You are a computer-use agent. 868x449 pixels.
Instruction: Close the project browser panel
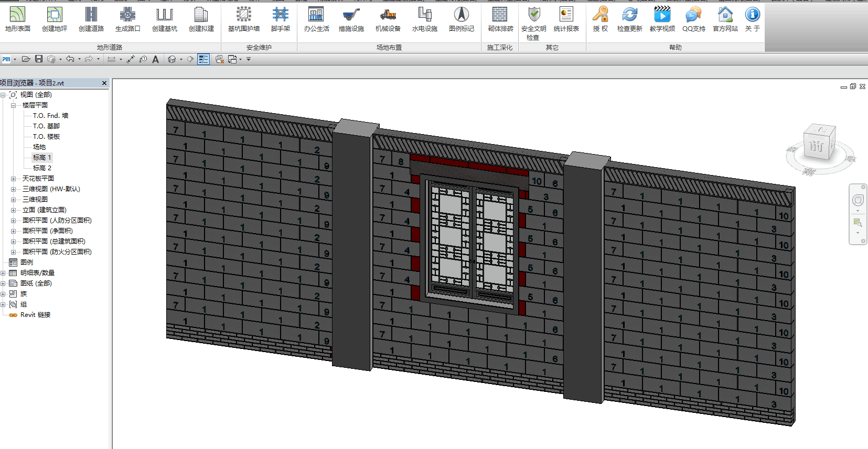pyautogui.click(x=104, y=83)
